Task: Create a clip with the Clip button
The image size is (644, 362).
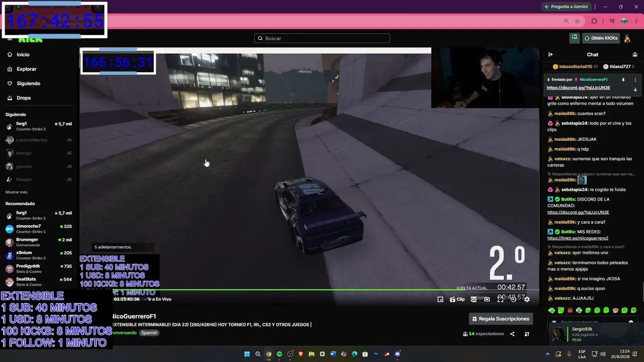Action: click(x=457, y=299)
